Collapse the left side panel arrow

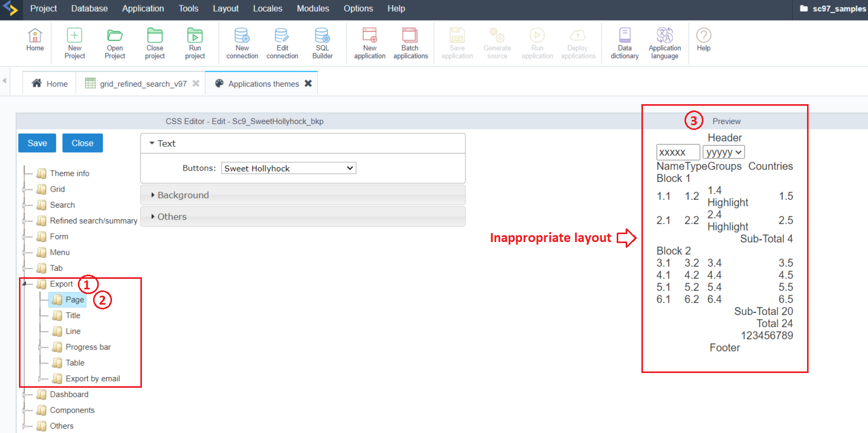tap(4, 81)
